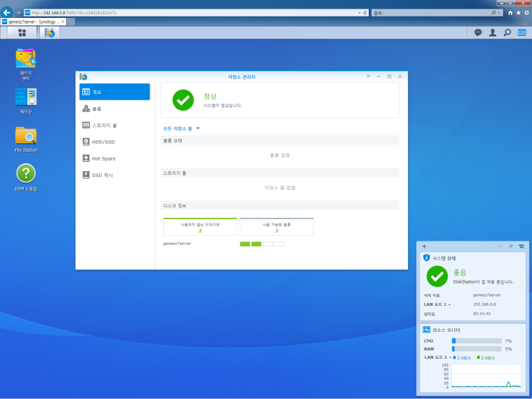Click the available slots count tile
Viewport: 532px width, 399px height.
tap(276, 227)
